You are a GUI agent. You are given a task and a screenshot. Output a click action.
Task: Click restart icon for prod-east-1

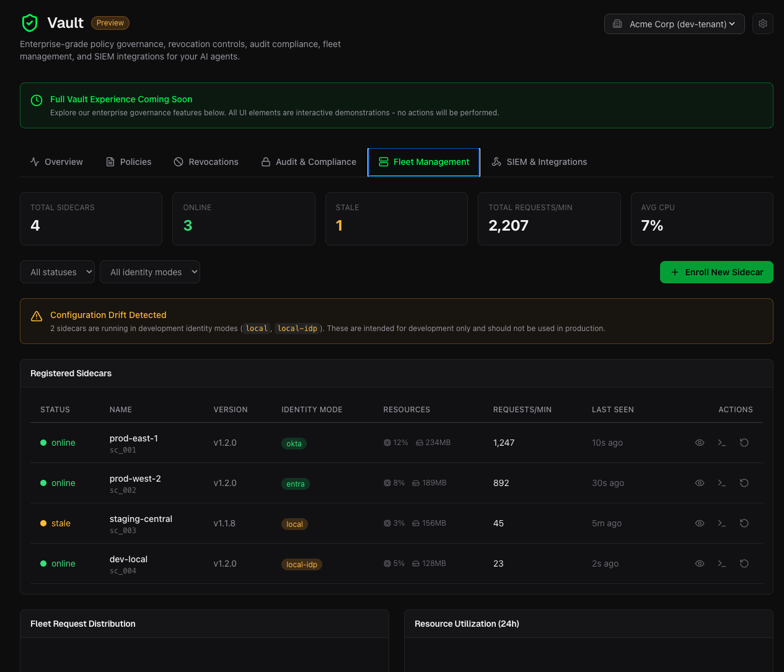[744, 443]
